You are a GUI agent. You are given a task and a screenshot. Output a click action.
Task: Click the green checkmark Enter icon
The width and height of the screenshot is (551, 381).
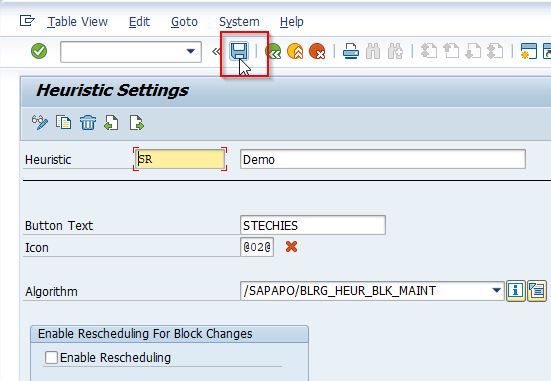(x=39, y=51)
